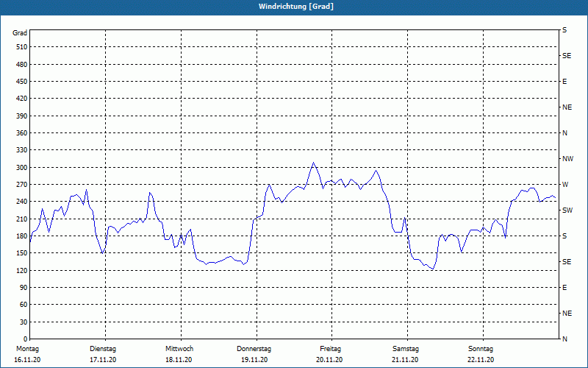Image resolution: width=588 pixels, height=368 pixels.
Task: Click the 30 degree axis label
Action: [x=24, y=322]
